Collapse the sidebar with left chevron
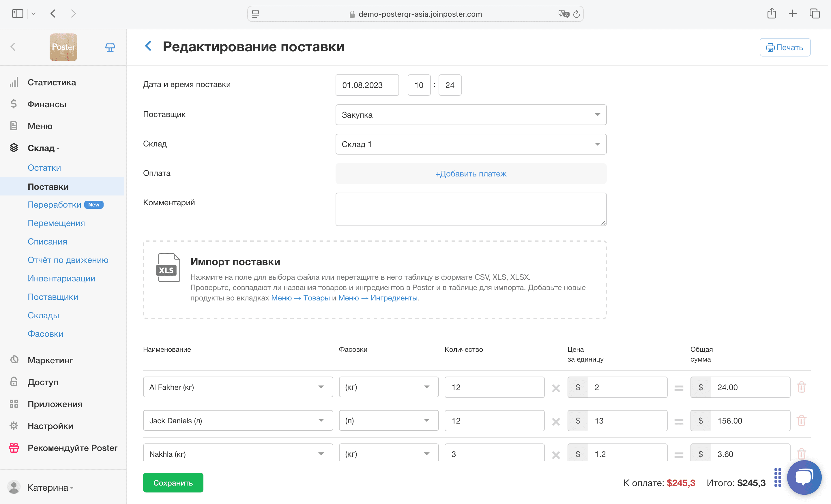The image size is (831, 504). pyautogui.click(x=13, y=47)
